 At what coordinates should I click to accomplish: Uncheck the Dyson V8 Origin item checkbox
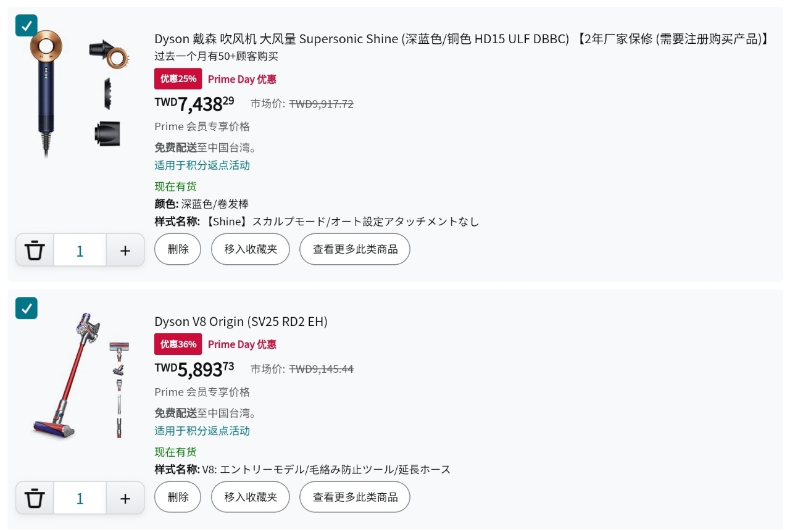click(27, 308)
